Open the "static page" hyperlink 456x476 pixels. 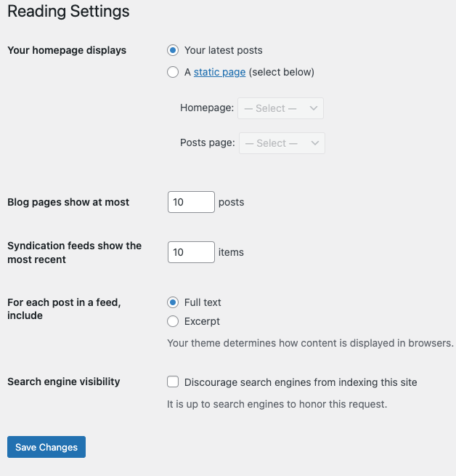click(x=219, y=72)
